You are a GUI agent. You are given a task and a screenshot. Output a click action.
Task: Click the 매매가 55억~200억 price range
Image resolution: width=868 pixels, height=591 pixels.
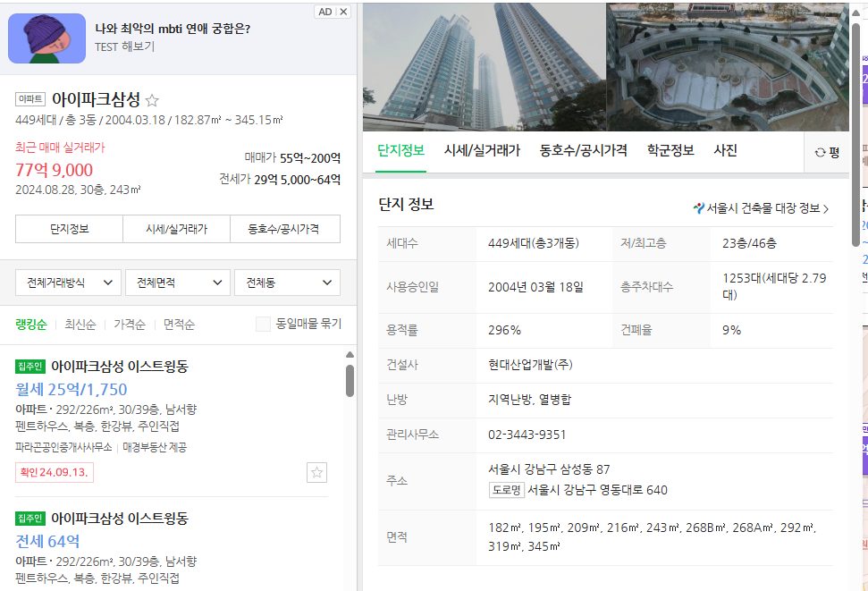[292, 158]
